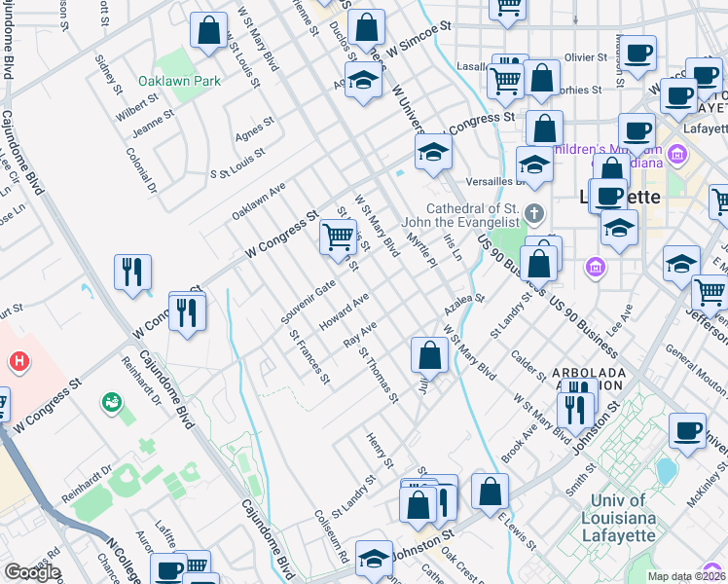The image size is (728, 584).
Task: Click the Sidney St label
Action: coord(109,75)
